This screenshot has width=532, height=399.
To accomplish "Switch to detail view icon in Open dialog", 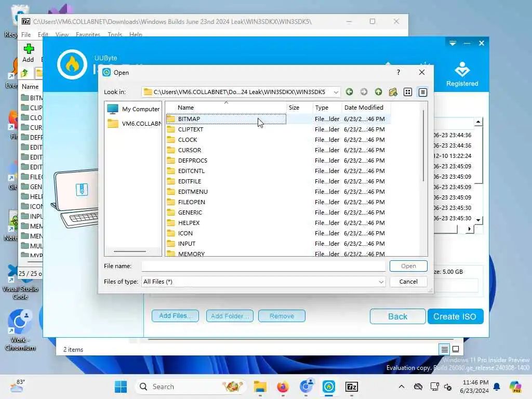I will [422, 92].
